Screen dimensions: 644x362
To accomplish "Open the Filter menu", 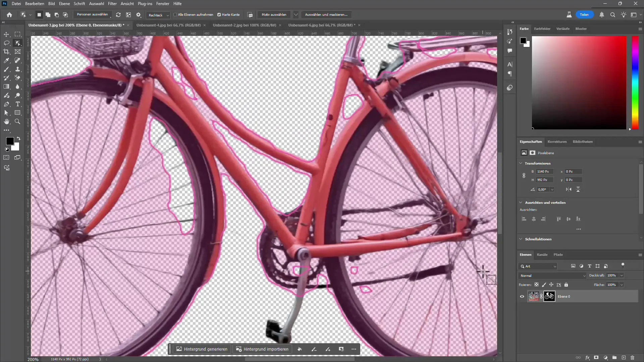I will [x=112, y=4].
